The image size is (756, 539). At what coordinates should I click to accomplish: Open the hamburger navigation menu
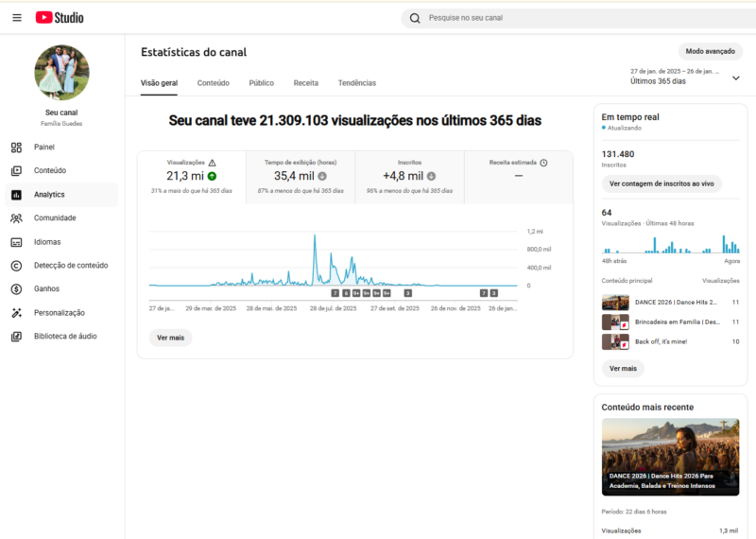17,18
